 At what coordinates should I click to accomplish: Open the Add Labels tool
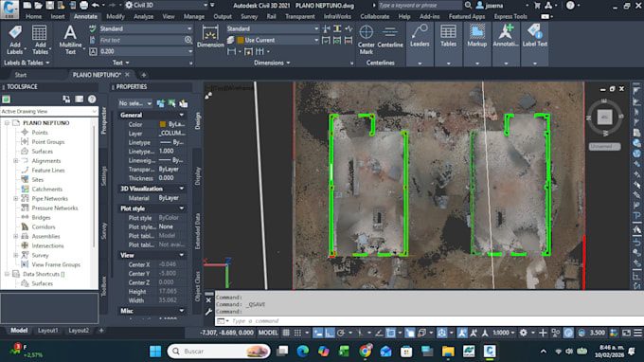[15, 40]
